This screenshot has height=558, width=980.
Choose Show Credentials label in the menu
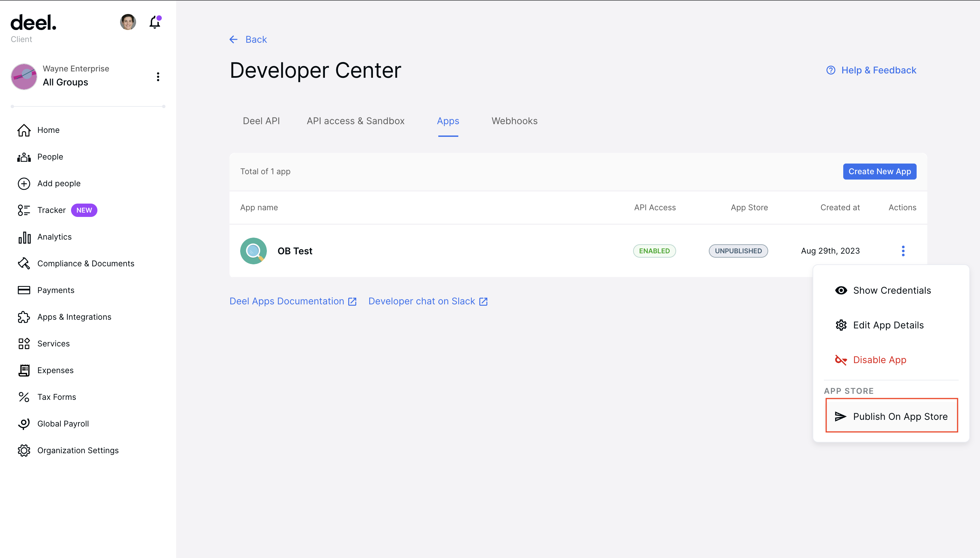(892, 290)
